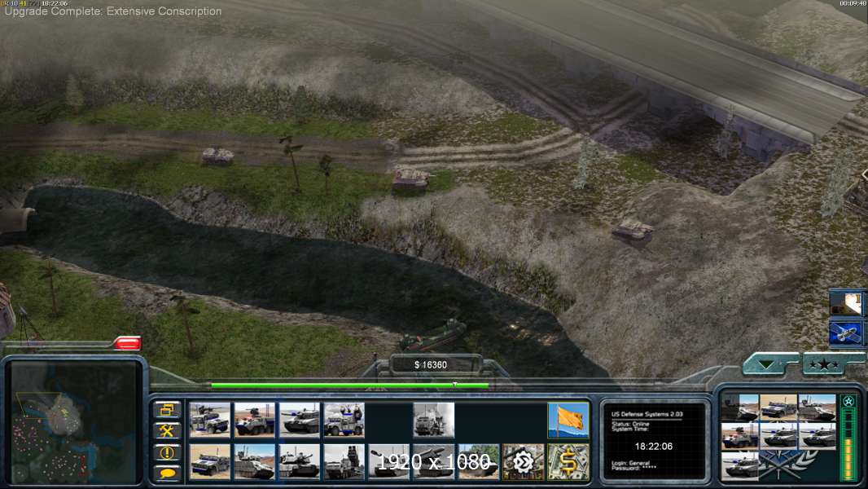
Task: Select the greyed-out truck build icon
Action: point(433,420)
